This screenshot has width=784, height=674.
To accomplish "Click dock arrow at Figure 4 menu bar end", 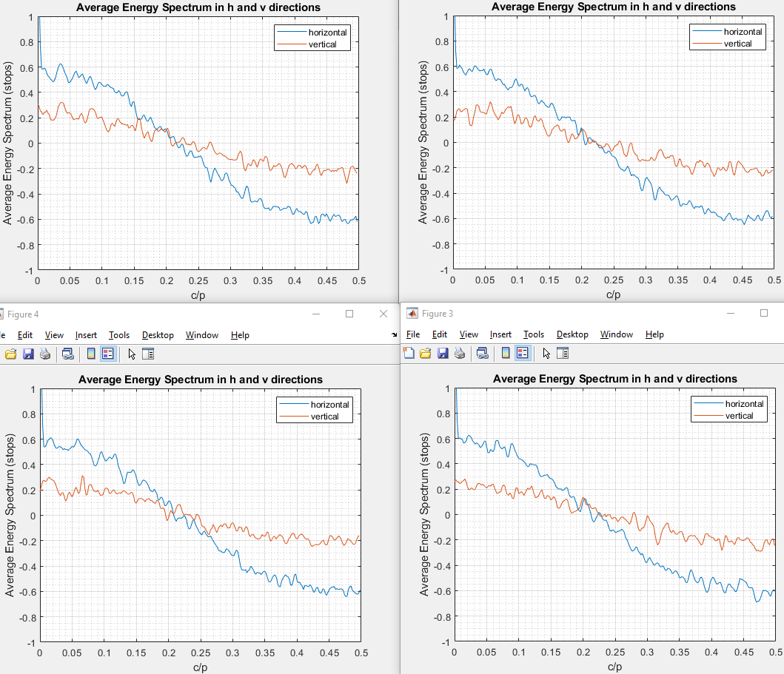I will click(394, 335).
